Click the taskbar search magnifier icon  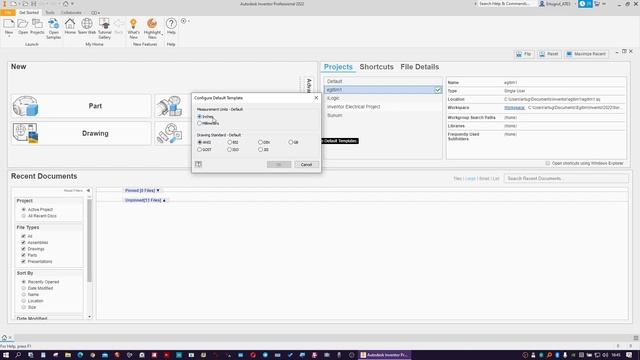click(x=18, y=355)
